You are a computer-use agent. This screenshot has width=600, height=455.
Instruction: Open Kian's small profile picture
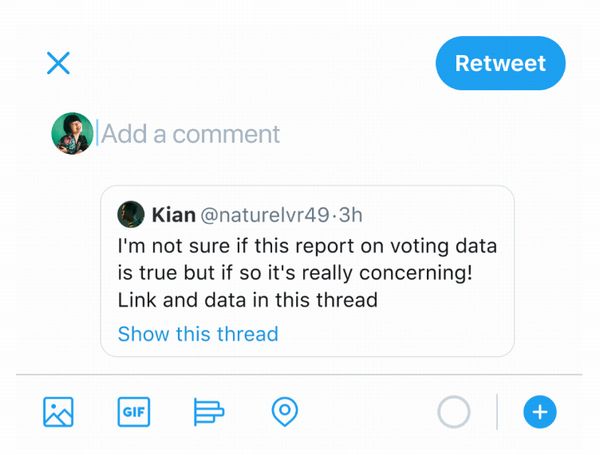[131, 214]
